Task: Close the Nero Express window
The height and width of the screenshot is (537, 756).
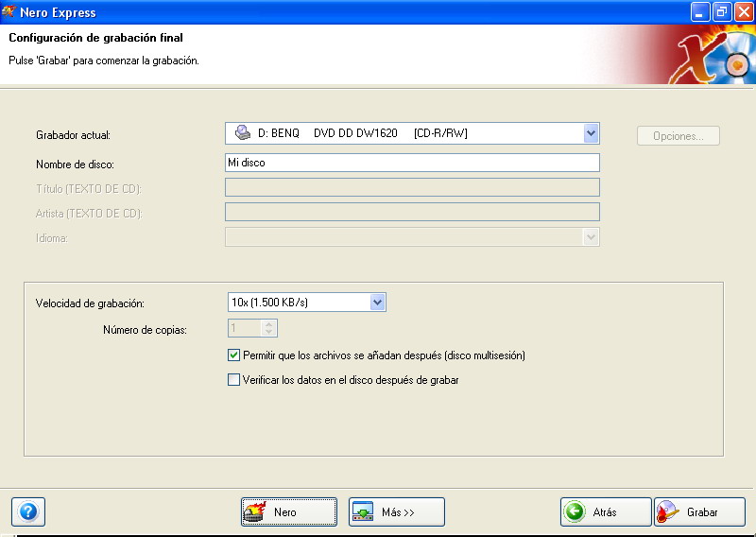Action: click(x=744, y=12)
